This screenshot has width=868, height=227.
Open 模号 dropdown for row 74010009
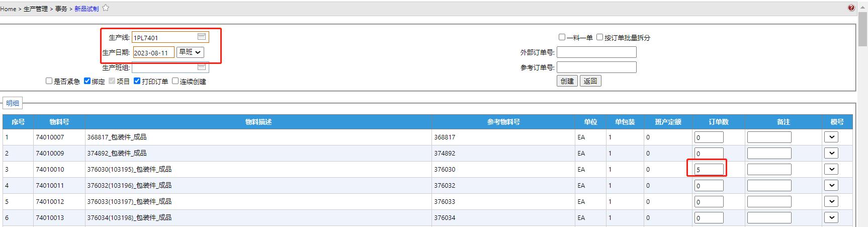coord(831,153)
